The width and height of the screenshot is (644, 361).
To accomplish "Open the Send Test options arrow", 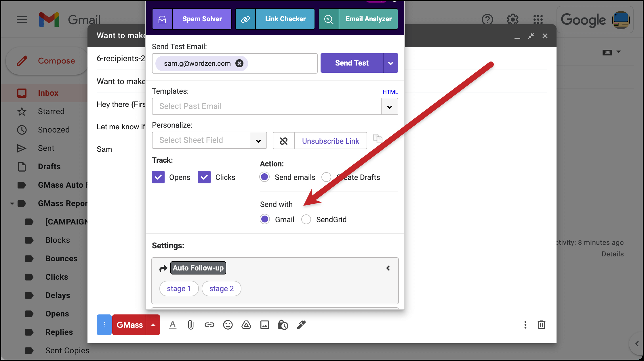I will click(x=391, y=63).
